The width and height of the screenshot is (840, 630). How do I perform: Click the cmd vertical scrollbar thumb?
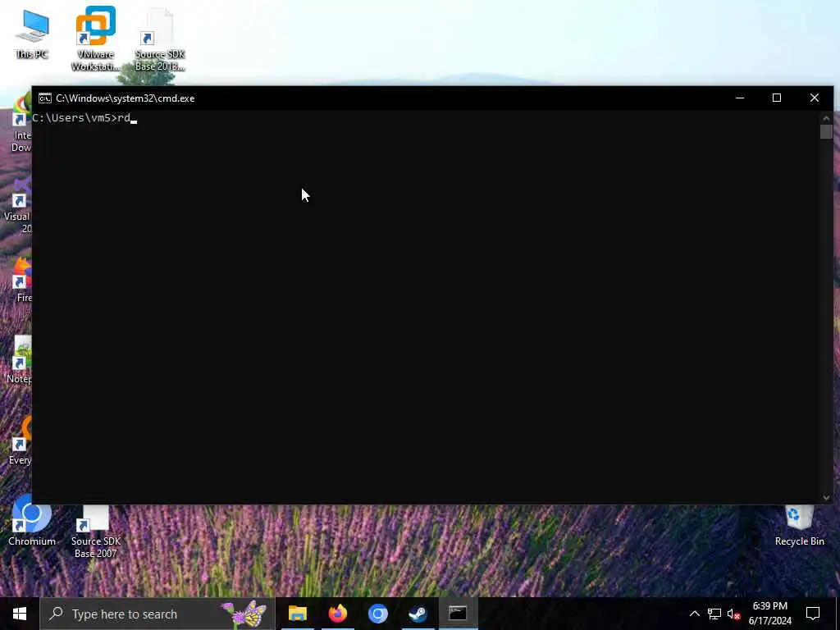(x=825, y=132)
